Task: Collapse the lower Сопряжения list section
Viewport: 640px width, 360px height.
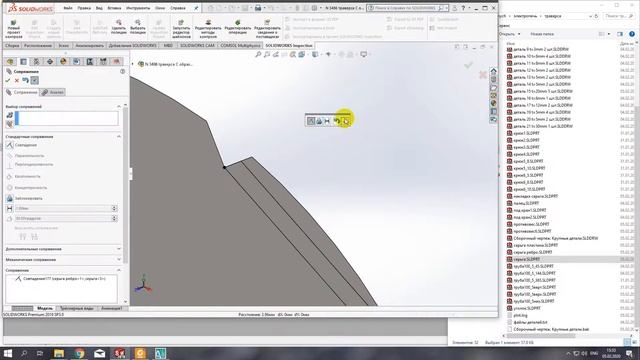Action: coord(119,270)
